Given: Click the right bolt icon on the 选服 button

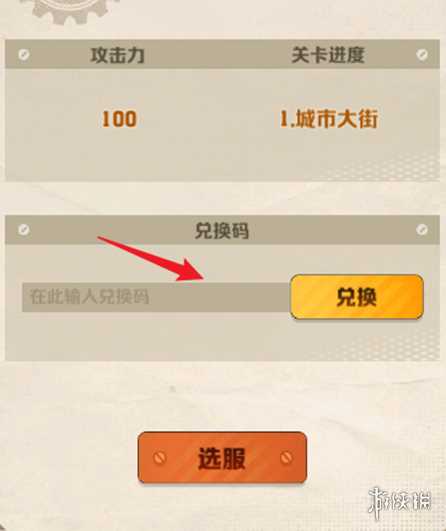Looking at the screenshot, I should pyautogui.click(x=286, y=458).
